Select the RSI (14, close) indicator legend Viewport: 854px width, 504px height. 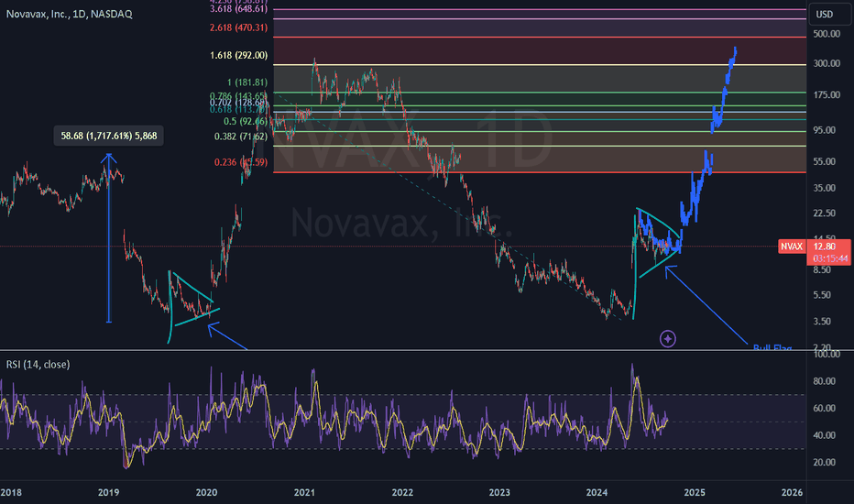38,365
